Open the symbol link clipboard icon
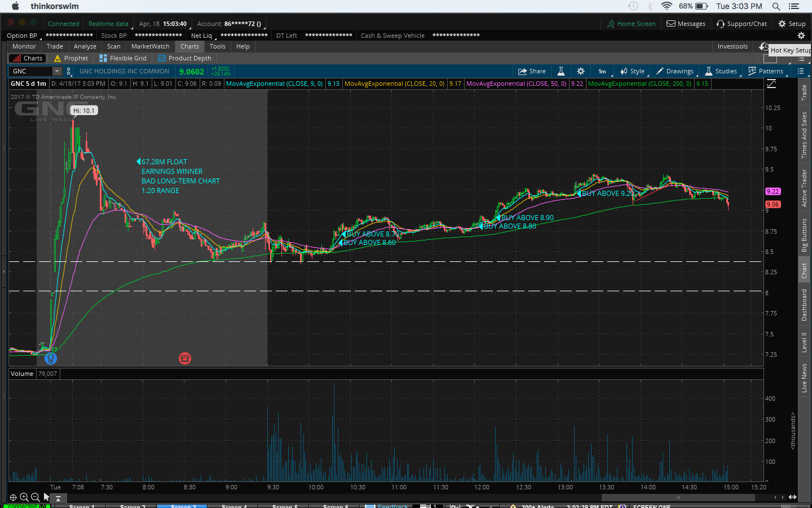Image resolution: width=812 pixels, height=508 pixels. [x=69, y=71]
